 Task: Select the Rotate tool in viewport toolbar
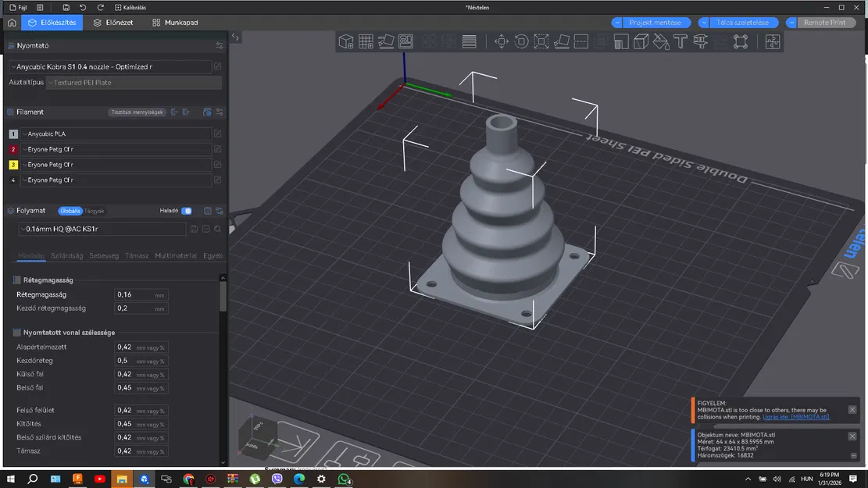click(521, 41)
